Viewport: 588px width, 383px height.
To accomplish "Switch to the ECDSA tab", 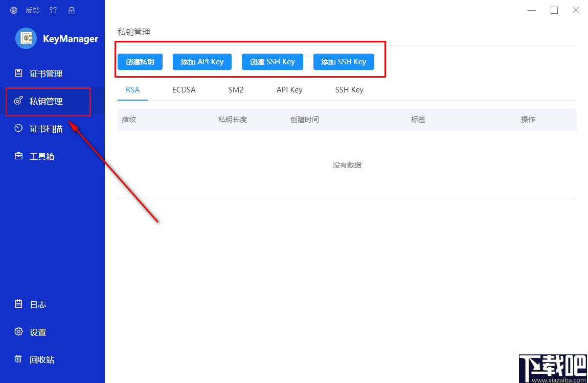I will [184, 89].
